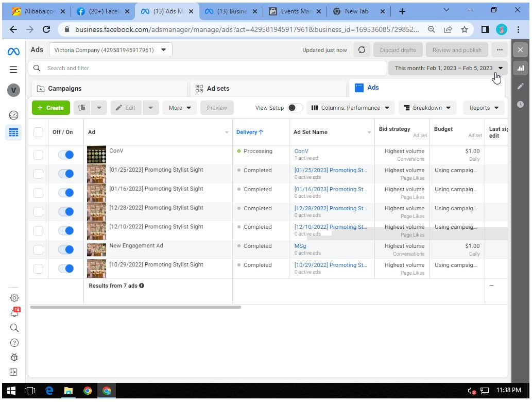Expand the More dropdown in toolbar
This screenshot has width=532, height=402.
pyautogui.click(x=180, y=108)
